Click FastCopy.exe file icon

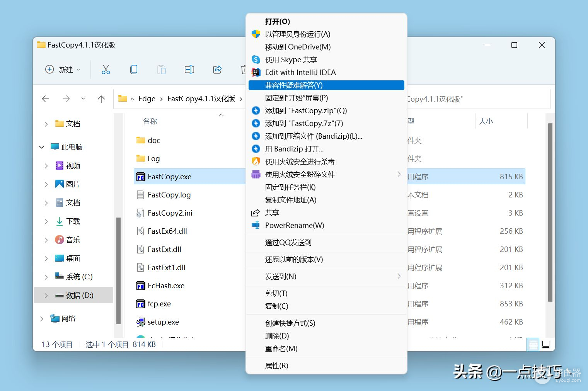pos(141,177)
